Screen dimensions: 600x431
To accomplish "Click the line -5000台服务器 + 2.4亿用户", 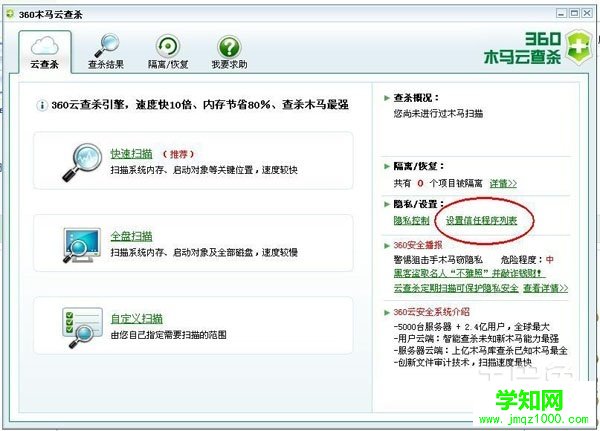I will click(471, 327).
